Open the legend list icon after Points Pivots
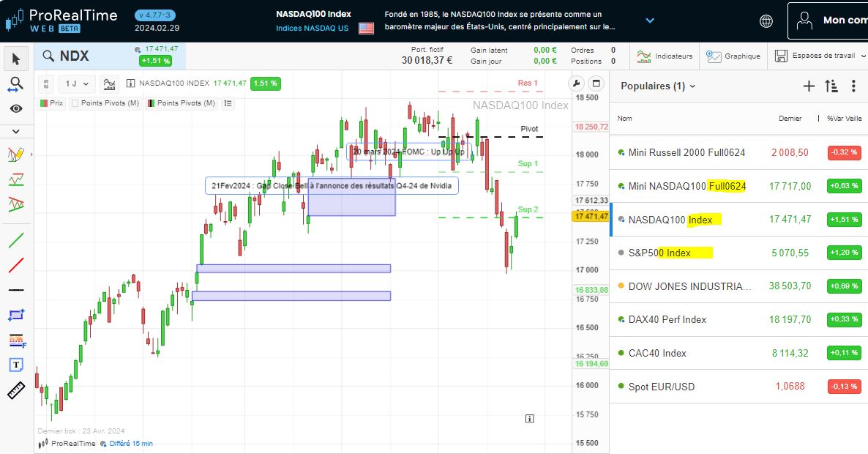 (228, 103)
